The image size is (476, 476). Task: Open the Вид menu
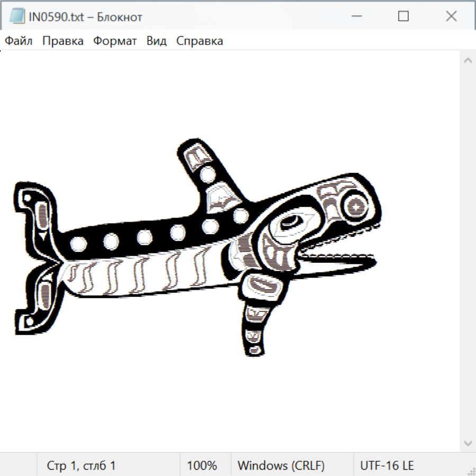156,41
